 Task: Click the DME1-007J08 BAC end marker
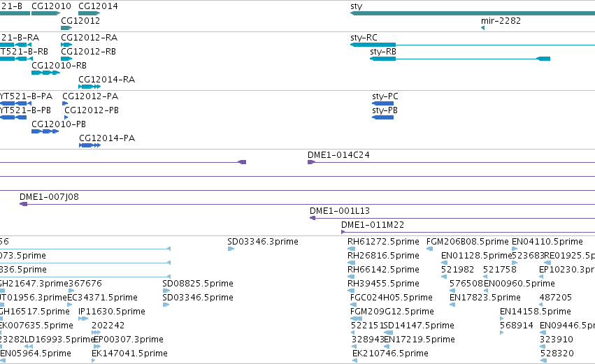coord(24,204)
